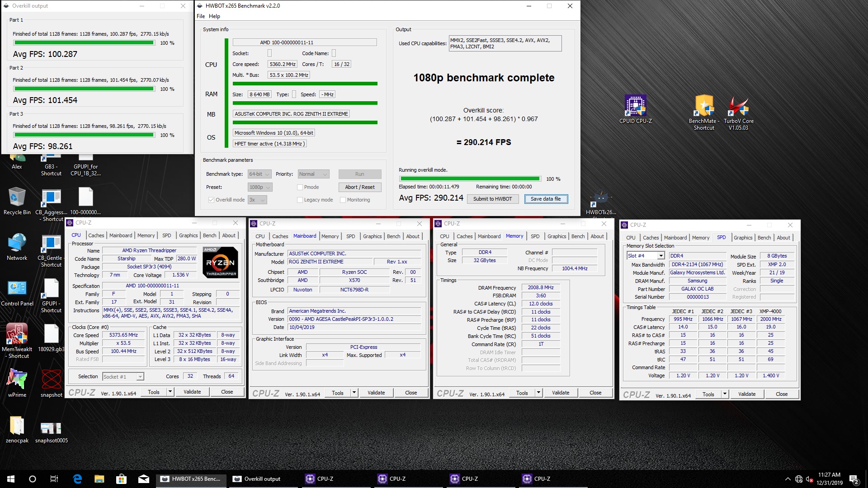This screenshot has height=488, width=868.
Task: Click the taskbar clock showing 11:27 AM
Action: tap(829, 479)
